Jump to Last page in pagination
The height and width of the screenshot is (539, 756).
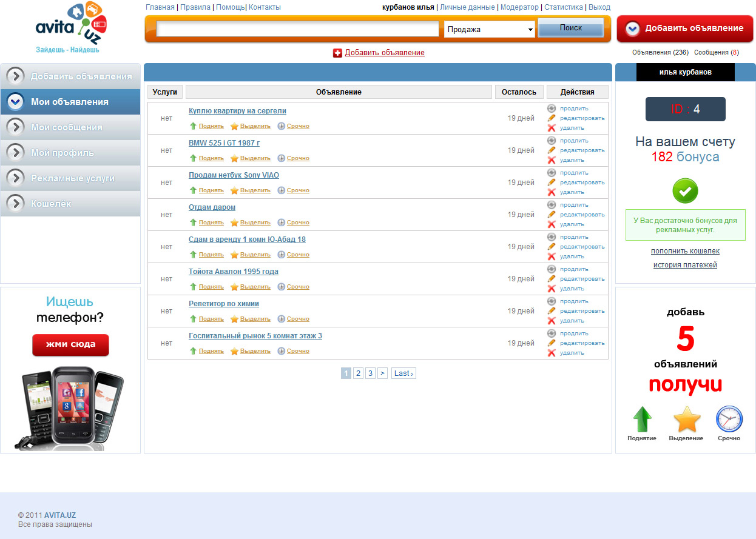403,373
